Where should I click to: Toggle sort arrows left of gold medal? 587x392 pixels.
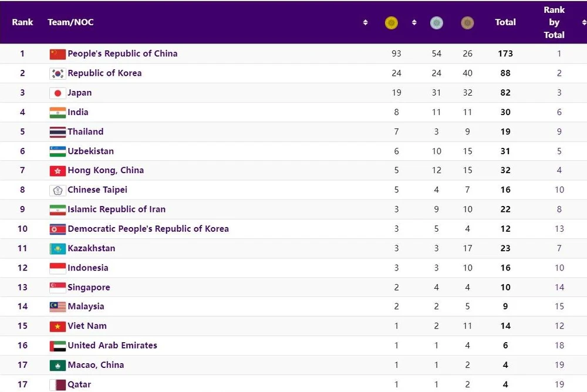(x=366, y=23)
